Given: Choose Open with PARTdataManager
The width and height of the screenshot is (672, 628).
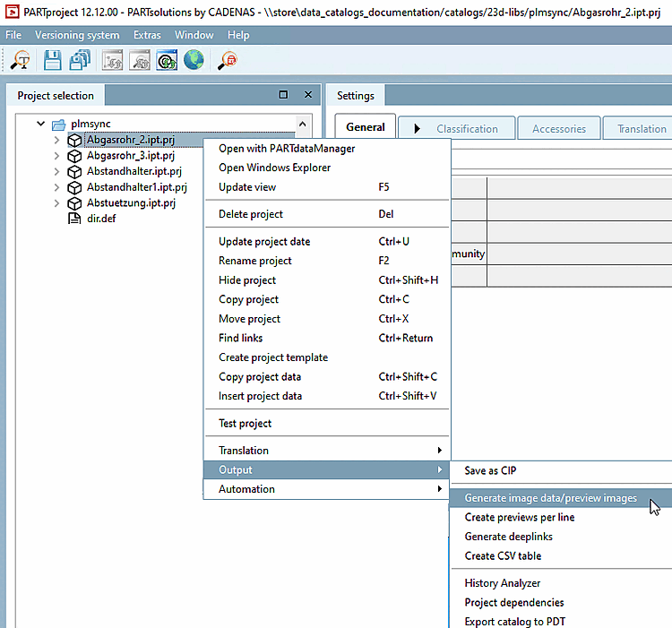Looking at the screenshot, I should pos(326,149).
